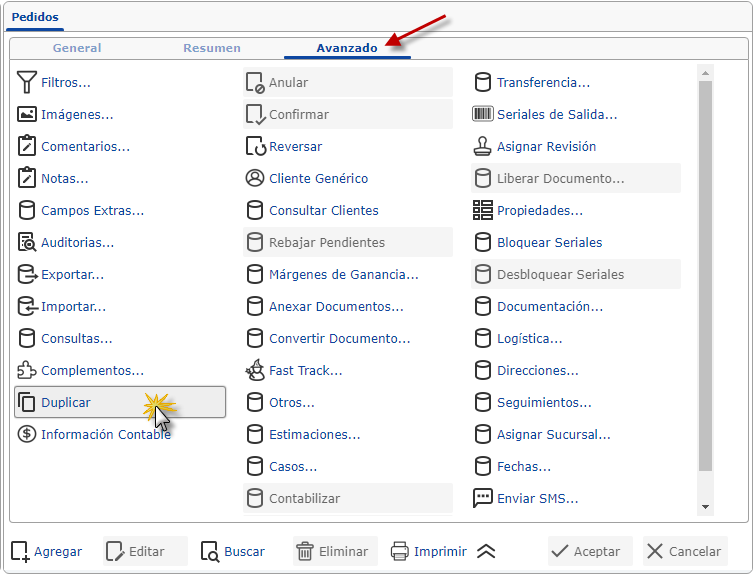Viewport: 756px width, 574px height.
Task: Switch to the Resumen tab
Action: [212, 48]
